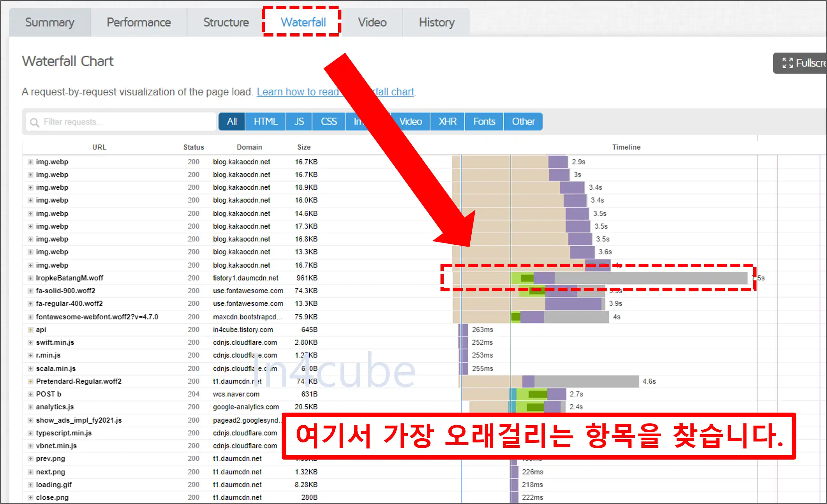Click the IropkeBatangM.woff URL text
This screenshot has height=504, width=827.
70,278
